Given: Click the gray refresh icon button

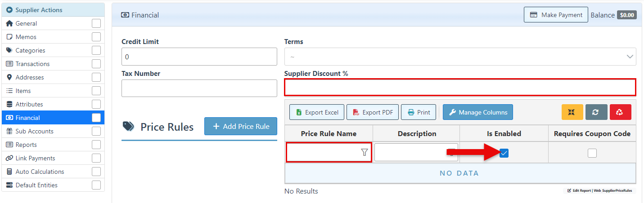Looking at the screenshot, I should [596, 112].
